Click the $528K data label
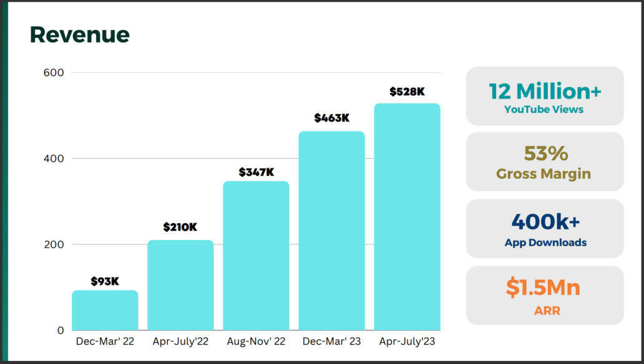 coord(407,92)
